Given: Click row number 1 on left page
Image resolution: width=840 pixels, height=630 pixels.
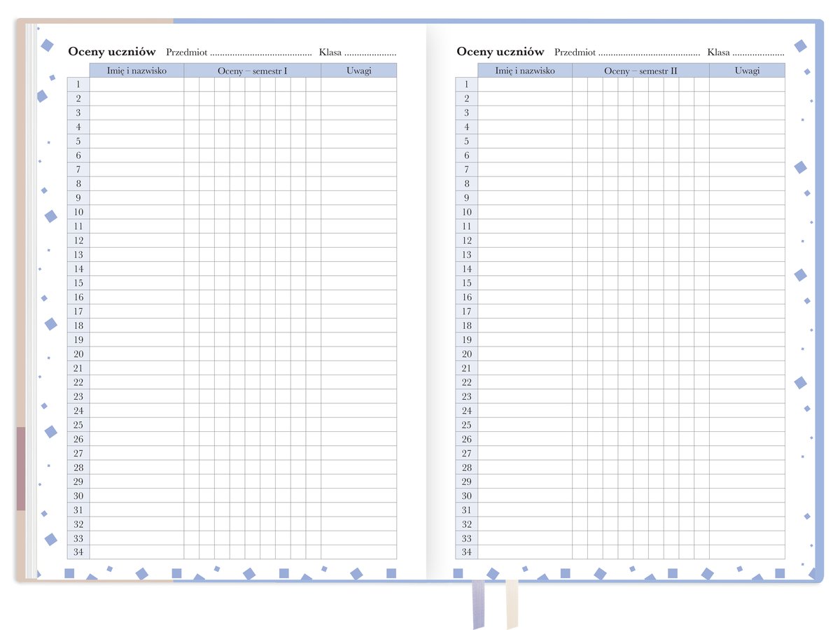Looking at the screenshot, I should coord(78,85).
